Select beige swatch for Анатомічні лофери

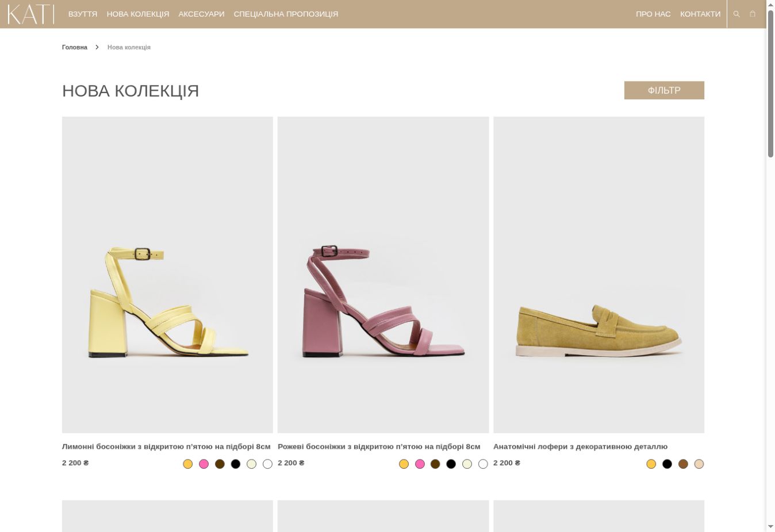699,464
